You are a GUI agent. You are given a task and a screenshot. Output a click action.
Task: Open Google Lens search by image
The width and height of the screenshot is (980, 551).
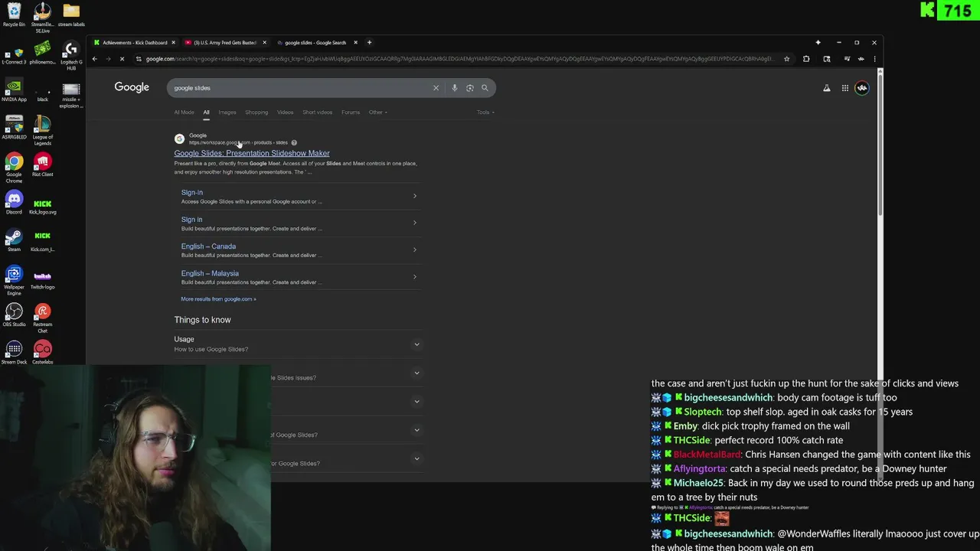coord(470,88)
